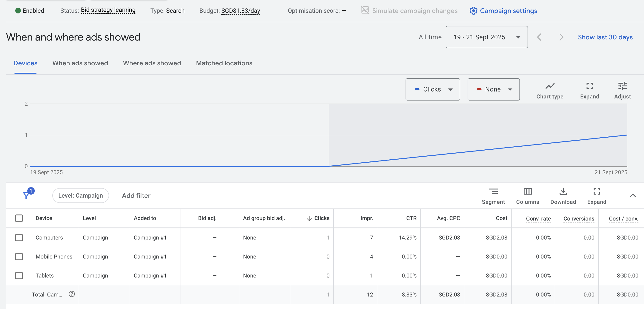Select all rows via header checkbox
644x309 pixels.
[x=19, y=218]
